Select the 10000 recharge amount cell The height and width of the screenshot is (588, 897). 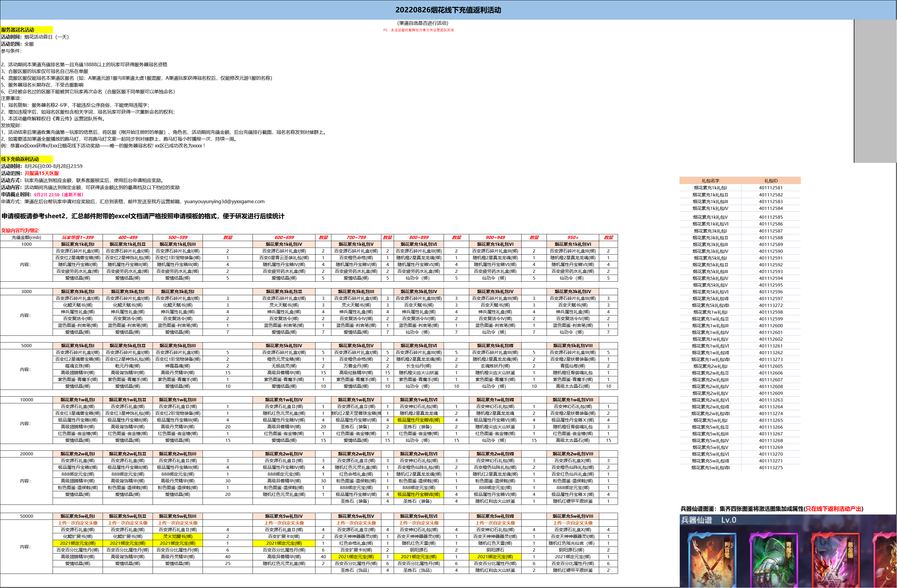click(26, 400)
